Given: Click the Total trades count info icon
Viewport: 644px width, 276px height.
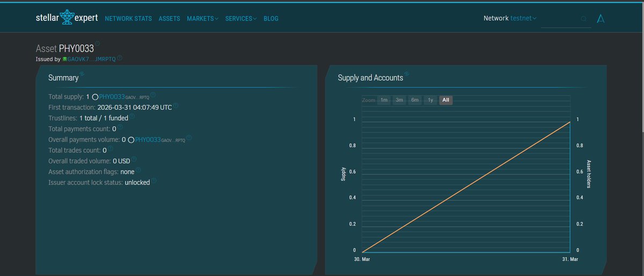Looking at the screenshot, I should [x=111, y=148].
